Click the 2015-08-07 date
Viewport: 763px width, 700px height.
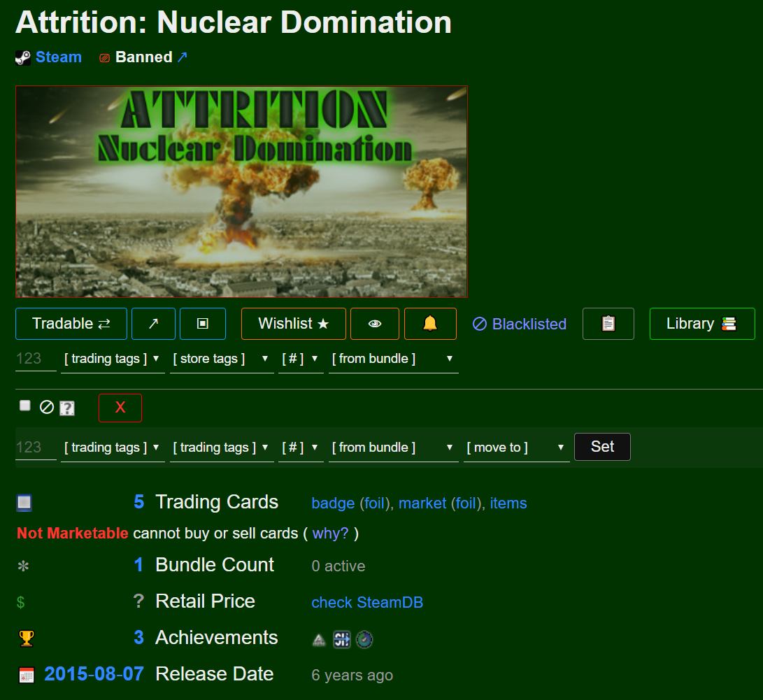coord(94,673)
